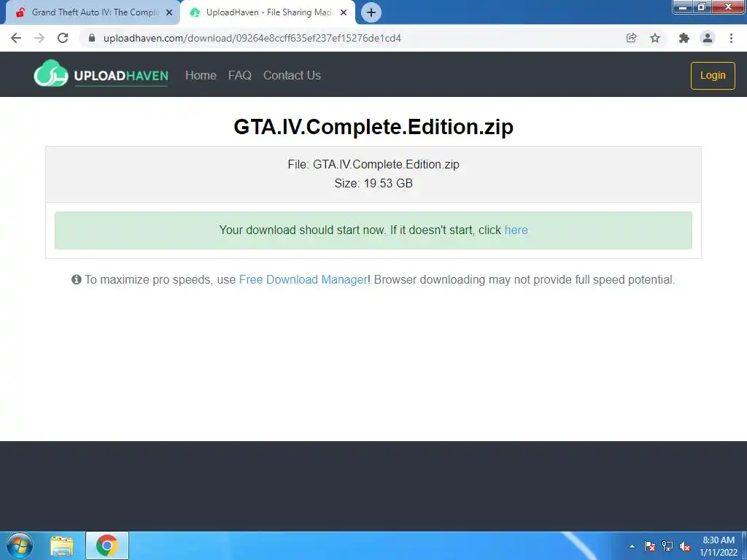The height and width of the screenshot is (560, 747).
Task: Show hidden tray icons arrow
Action: pos(632,546)
